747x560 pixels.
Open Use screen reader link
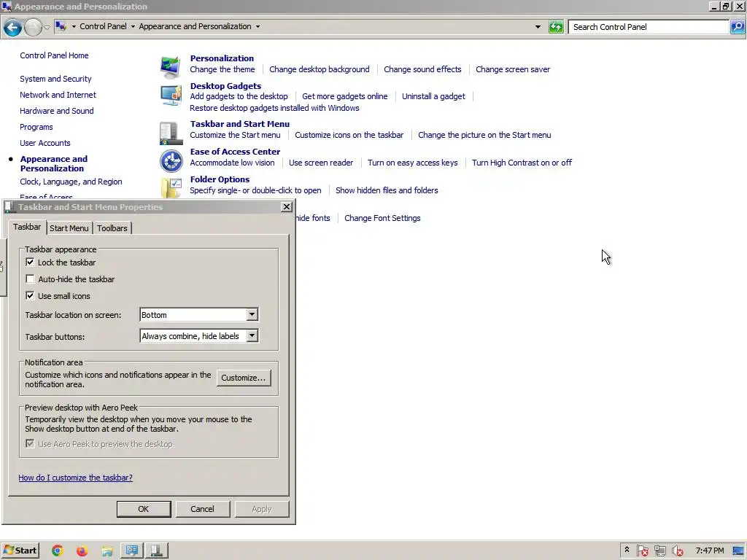click(321, 163)
